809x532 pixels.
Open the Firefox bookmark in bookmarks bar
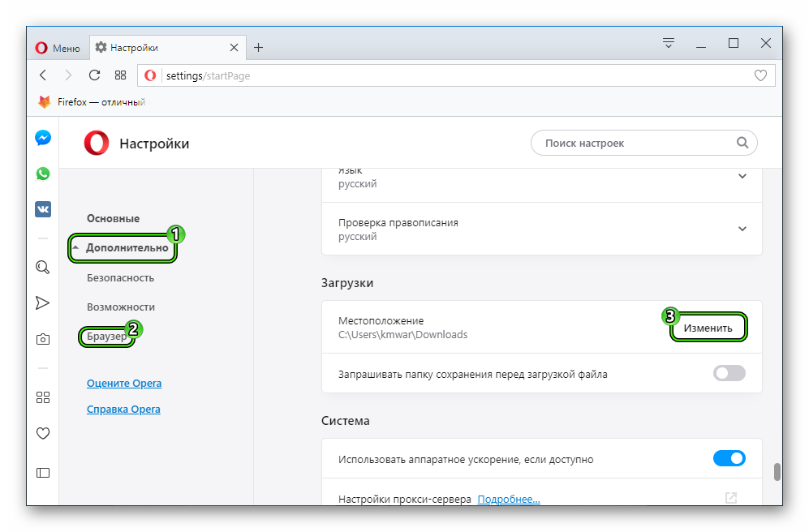[x=92, y=102]
